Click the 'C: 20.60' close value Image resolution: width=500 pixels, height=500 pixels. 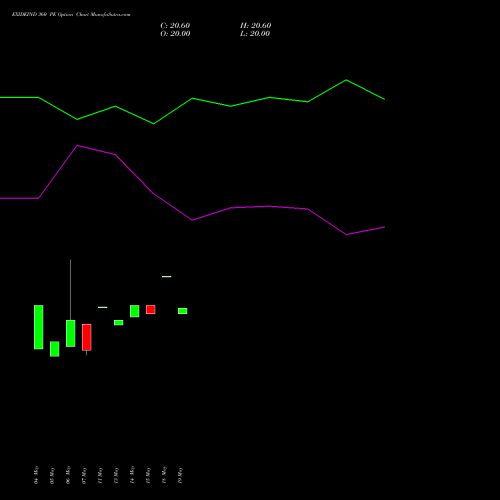pos(175,25)
